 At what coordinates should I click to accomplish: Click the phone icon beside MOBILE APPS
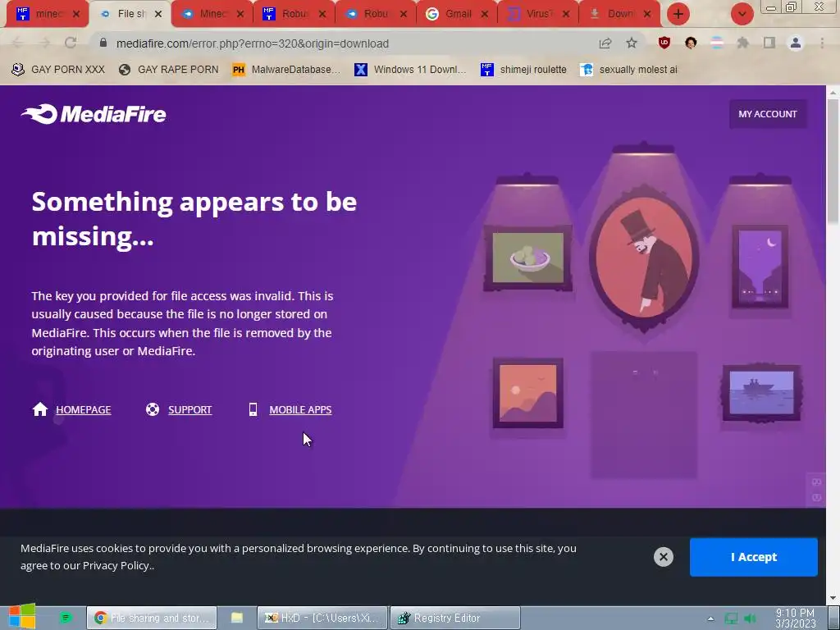pyautogui.click(x=253, y=409)
